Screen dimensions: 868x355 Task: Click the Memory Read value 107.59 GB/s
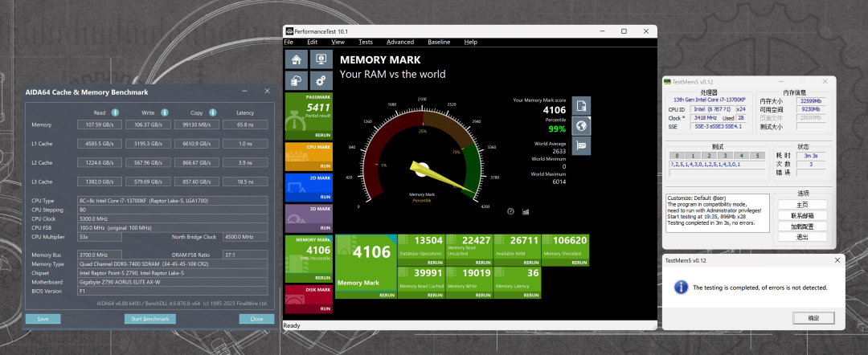[99, 124]
